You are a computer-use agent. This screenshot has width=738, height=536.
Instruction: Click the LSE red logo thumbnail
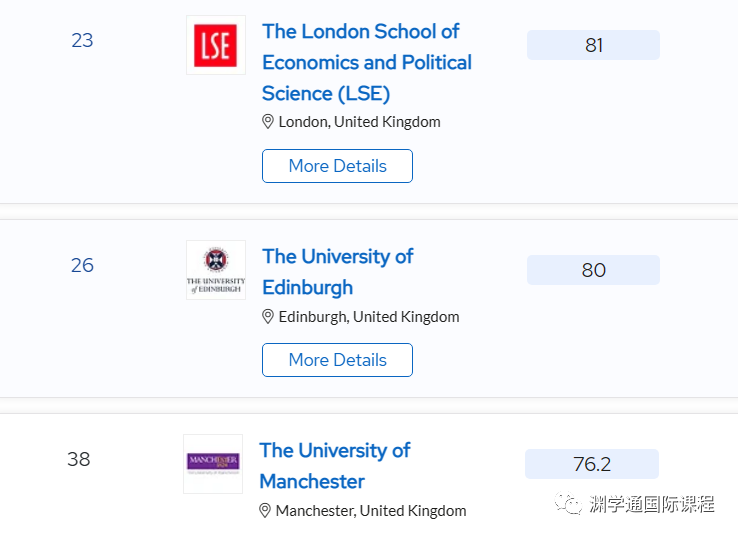pyautogui.click(x=216, y=45)
